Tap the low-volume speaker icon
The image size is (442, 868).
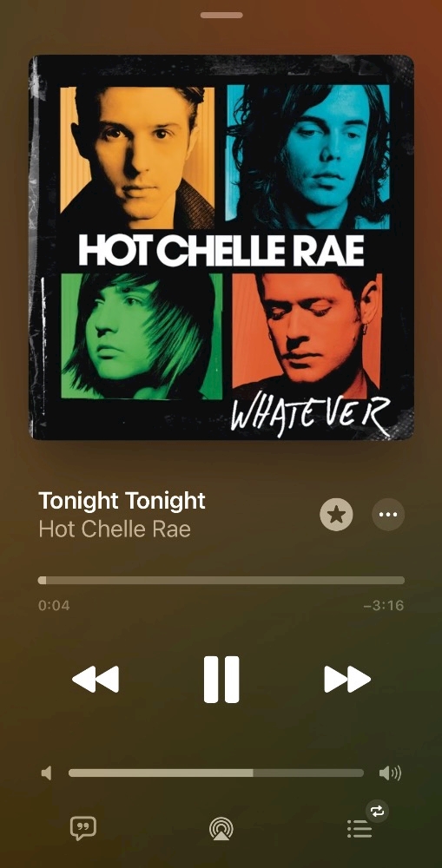coord(47,773)
